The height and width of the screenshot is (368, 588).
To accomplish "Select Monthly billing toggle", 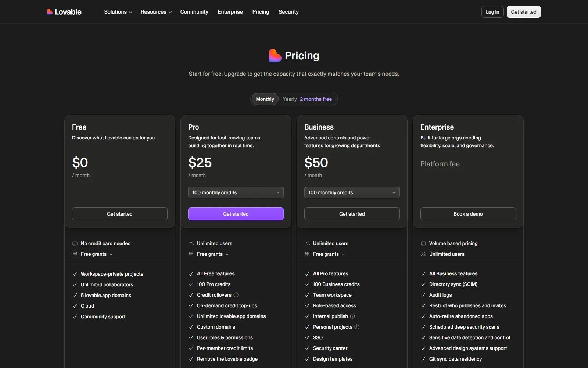I will pos(265,99).
